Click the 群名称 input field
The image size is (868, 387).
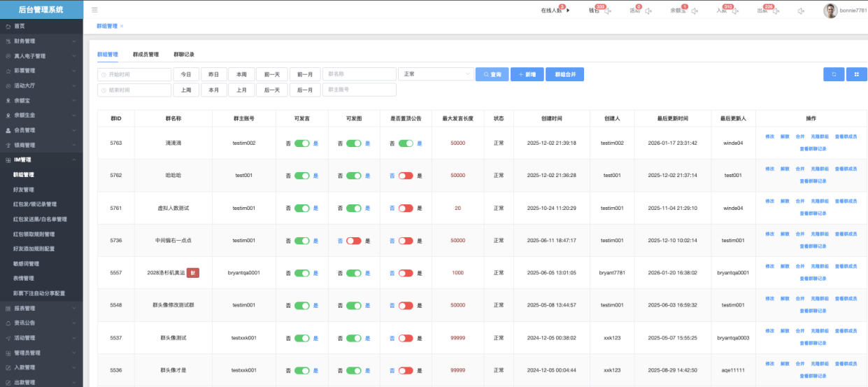point(359,74)
